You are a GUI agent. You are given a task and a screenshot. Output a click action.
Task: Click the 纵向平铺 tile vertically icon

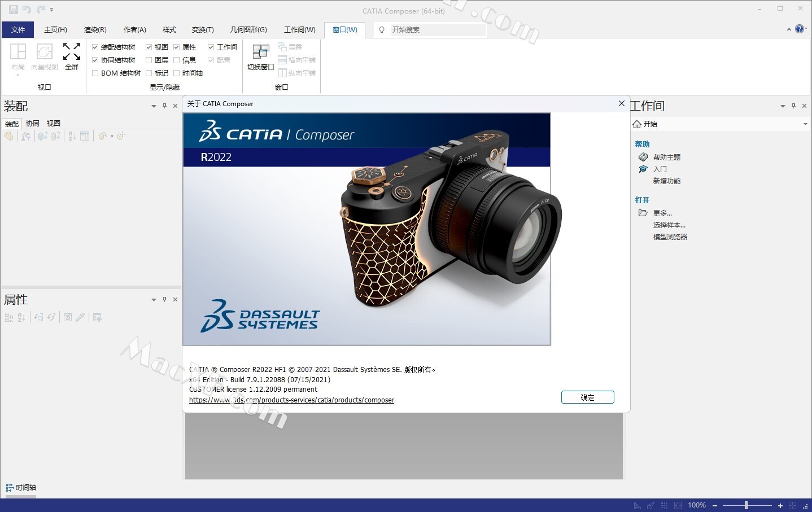click(282, 73)
